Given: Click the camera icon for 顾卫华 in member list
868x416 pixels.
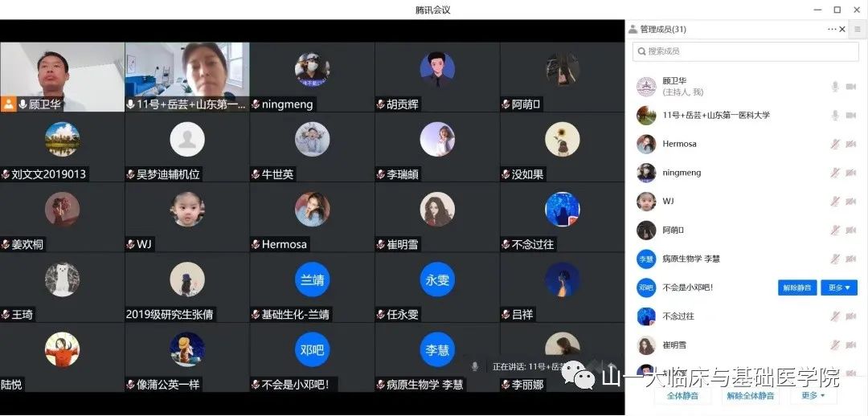Looking at the screenshot, I should coord(851,87).
